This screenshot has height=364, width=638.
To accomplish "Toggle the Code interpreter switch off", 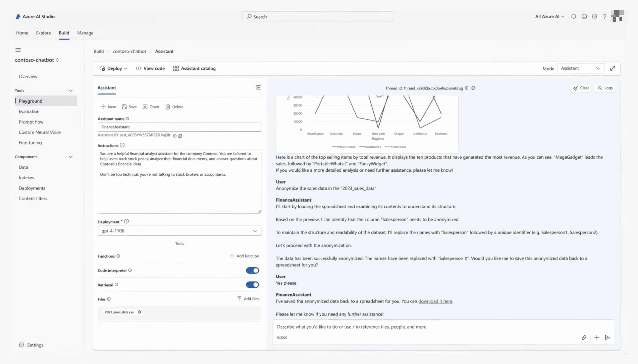I will coord(253,270).
